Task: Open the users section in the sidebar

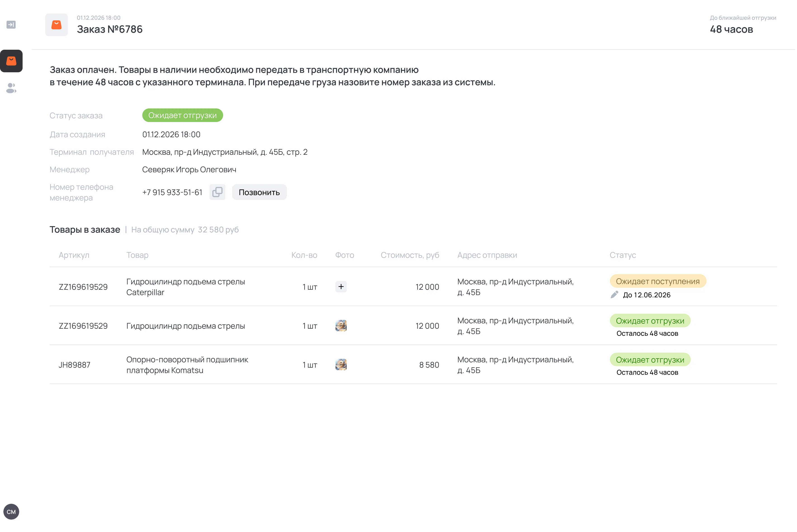Action: tap(11, 88)
